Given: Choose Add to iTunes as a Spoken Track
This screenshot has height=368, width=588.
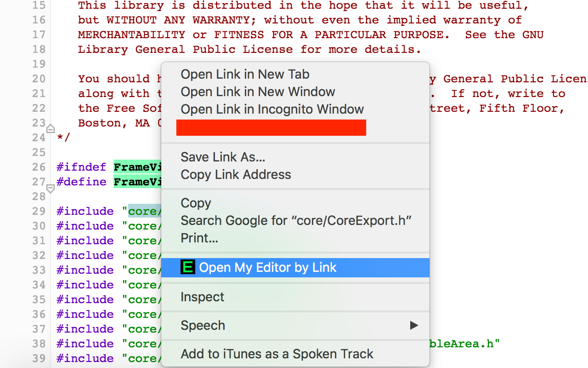Looking at the screenshot, I should click(277, 354).
